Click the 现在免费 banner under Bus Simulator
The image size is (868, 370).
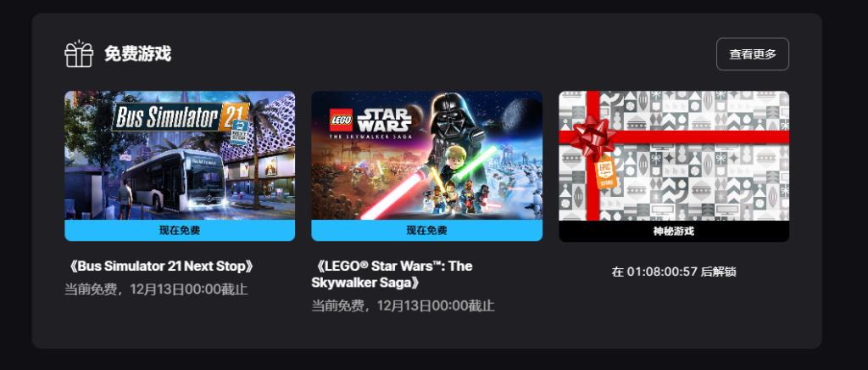tap(180, 231)
